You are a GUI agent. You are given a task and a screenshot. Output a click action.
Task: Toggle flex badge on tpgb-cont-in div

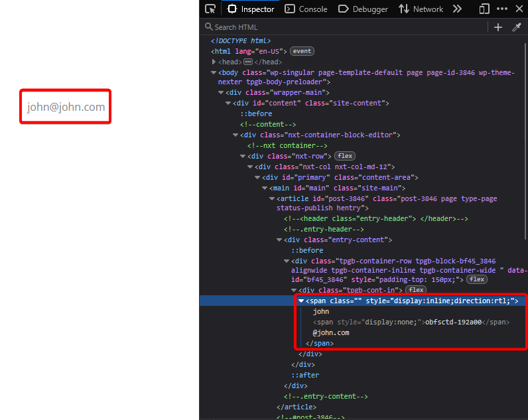[x=416, y=290]
